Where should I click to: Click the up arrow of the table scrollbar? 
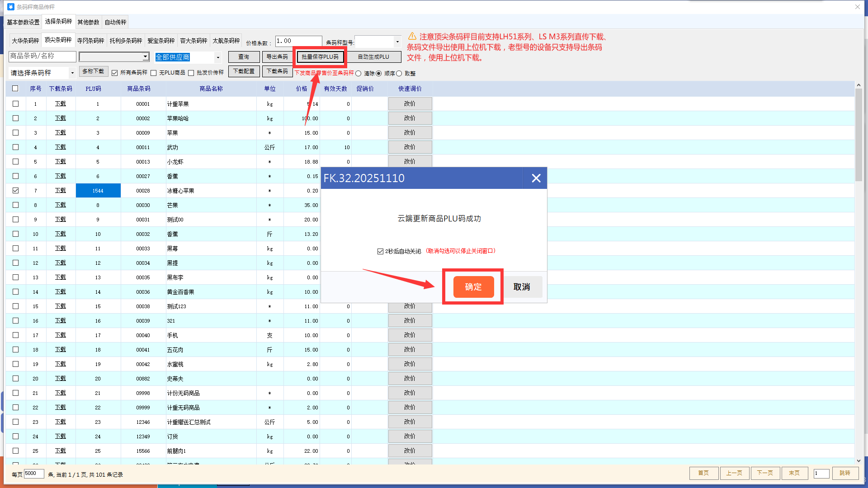pos(859,85)
